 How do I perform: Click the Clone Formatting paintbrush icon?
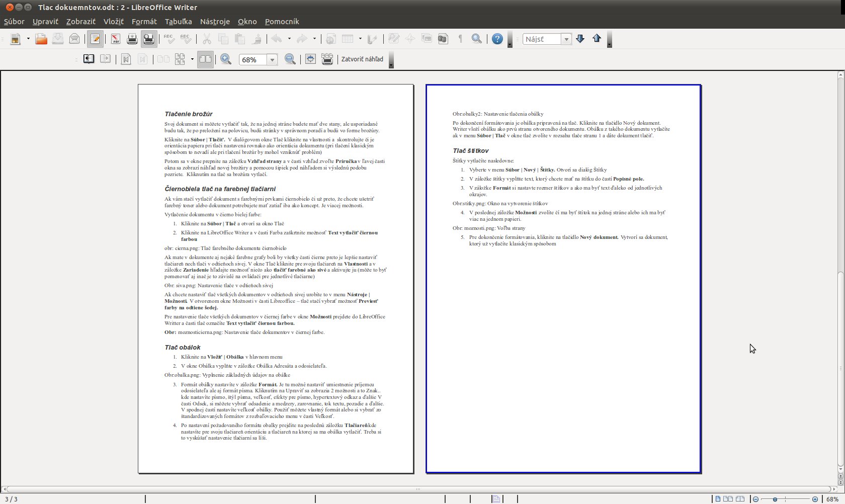click(257, 39)
